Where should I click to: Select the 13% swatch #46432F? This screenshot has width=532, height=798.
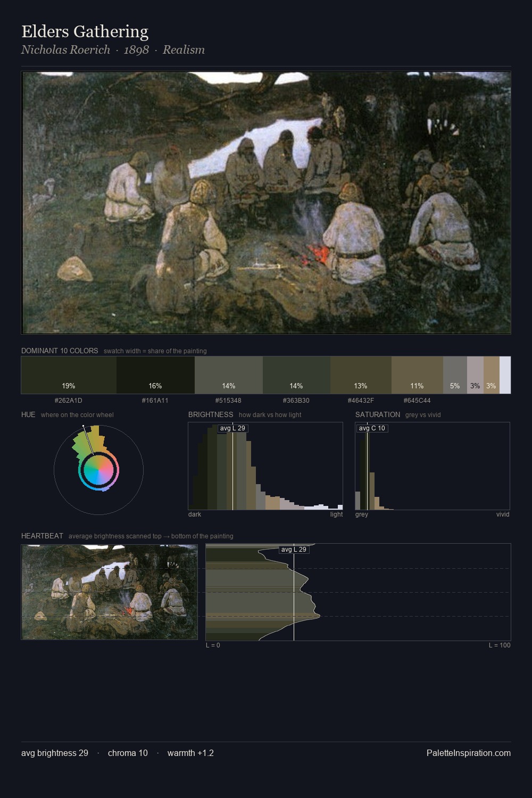pyautogui.click(x=361, y=375)
